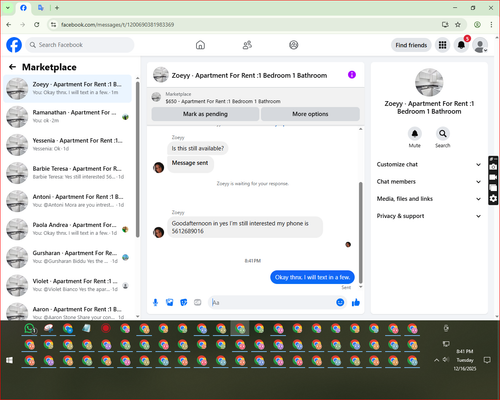
Task: Click the taskbar clock 8:41 PM
Action: 465,352
